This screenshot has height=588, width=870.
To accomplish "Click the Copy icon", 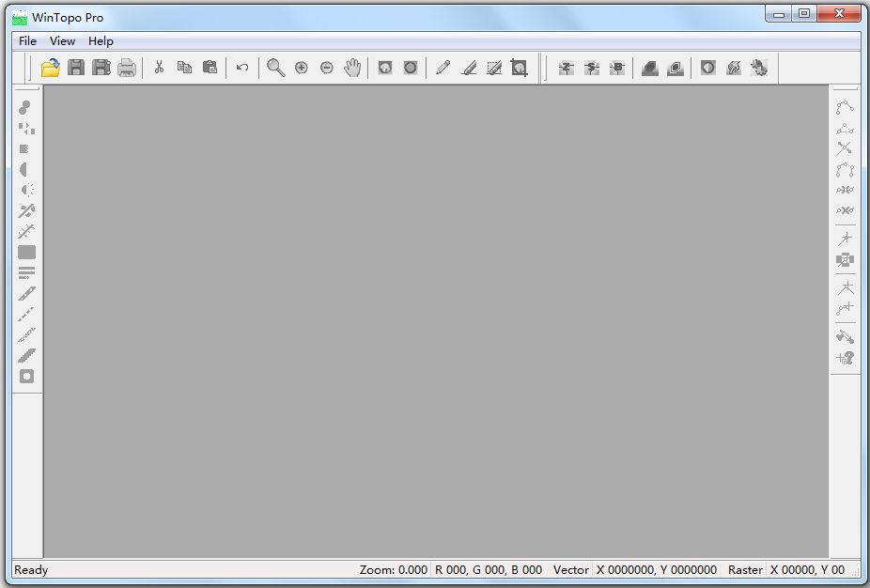I will click(x=184, y=68).
